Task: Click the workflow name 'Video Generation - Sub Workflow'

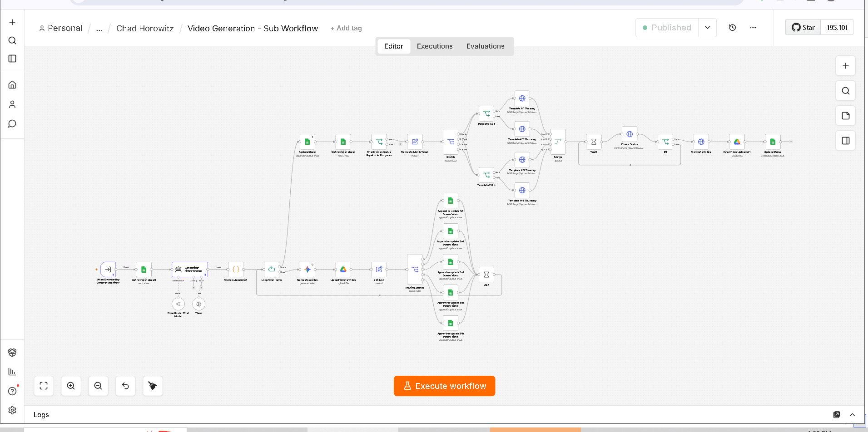Action: pyautogui.click(x=253, y=28)
